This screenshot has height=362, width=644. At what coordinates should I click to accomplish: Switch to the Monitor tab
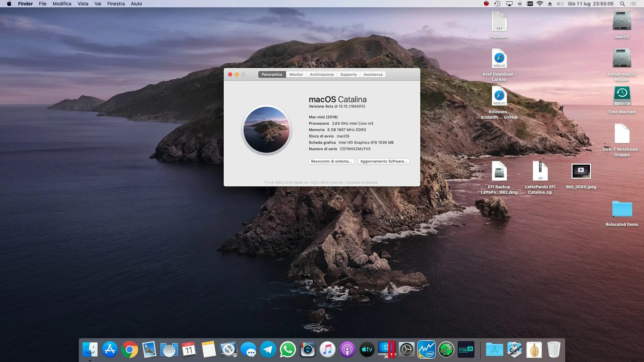click(296, 74)
